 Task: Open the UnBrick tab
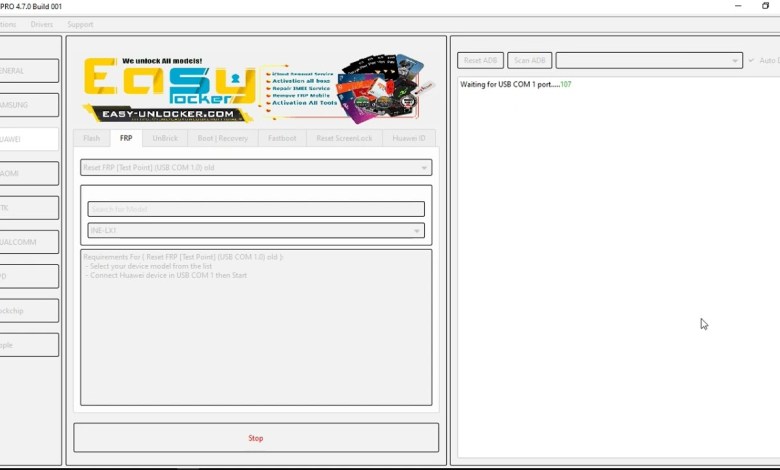pyautogui.click(x=165, y=138)
